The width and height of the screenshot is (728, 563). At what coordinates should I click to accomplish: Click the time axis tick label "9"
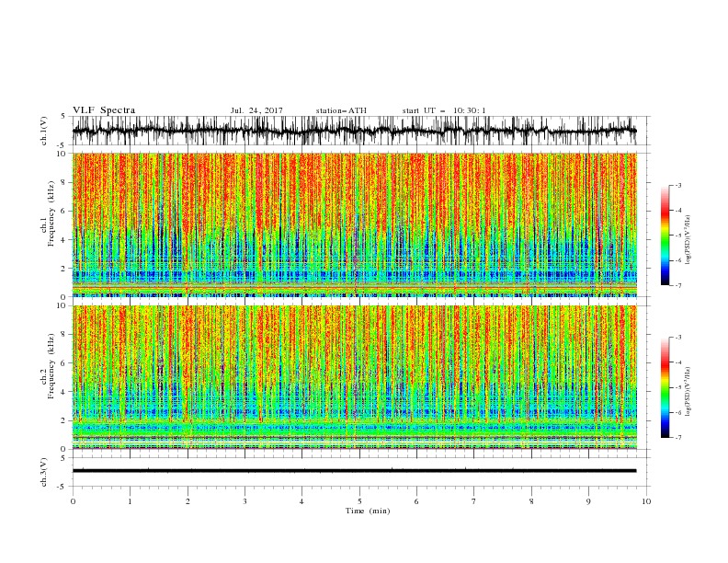588,501
